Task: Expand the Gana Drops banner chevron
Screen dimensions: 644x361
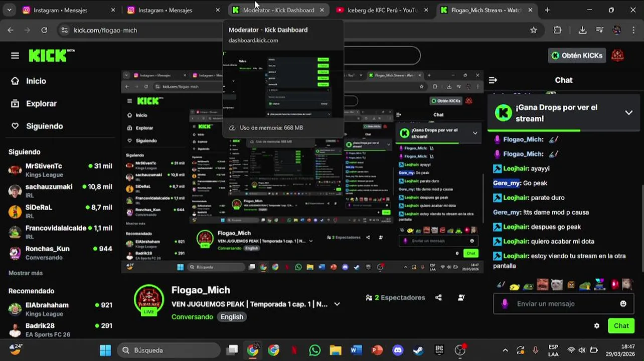Action: point(628,113)
